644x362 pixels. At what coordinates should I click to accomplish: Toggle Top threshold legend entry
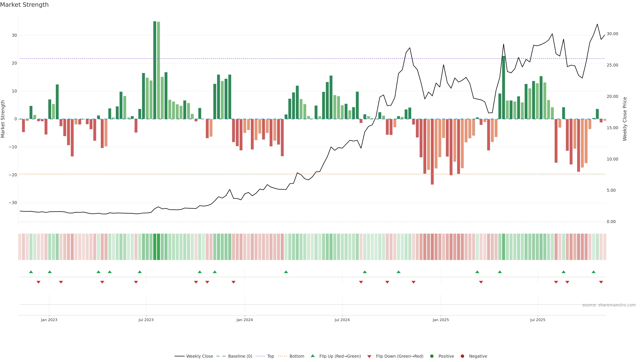pyautogui.click(x=270, y=356)
